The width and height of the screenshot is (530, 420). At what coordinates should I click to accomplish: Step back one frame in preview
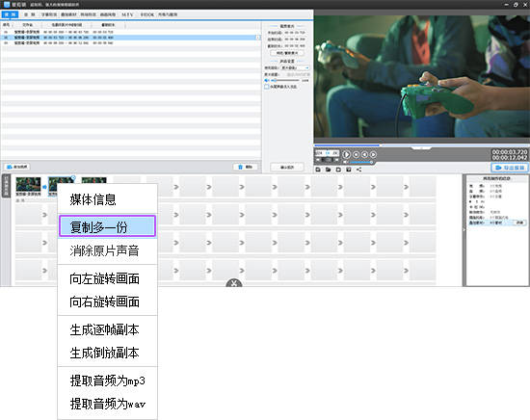364,154
